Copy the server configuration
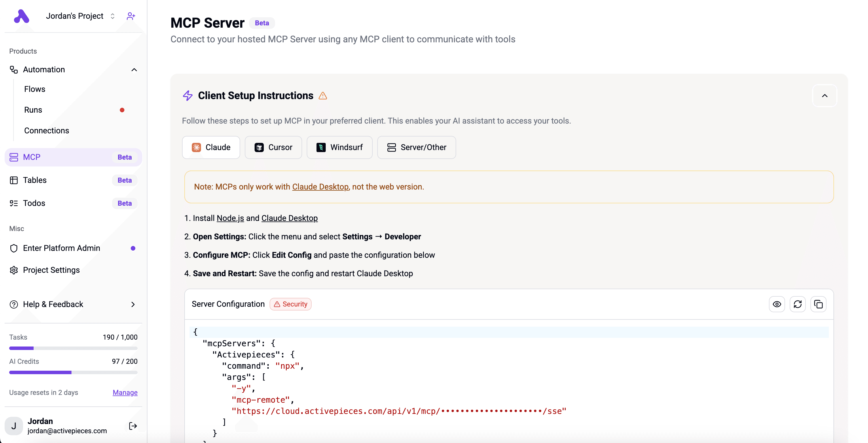 (x=818, y=304)
